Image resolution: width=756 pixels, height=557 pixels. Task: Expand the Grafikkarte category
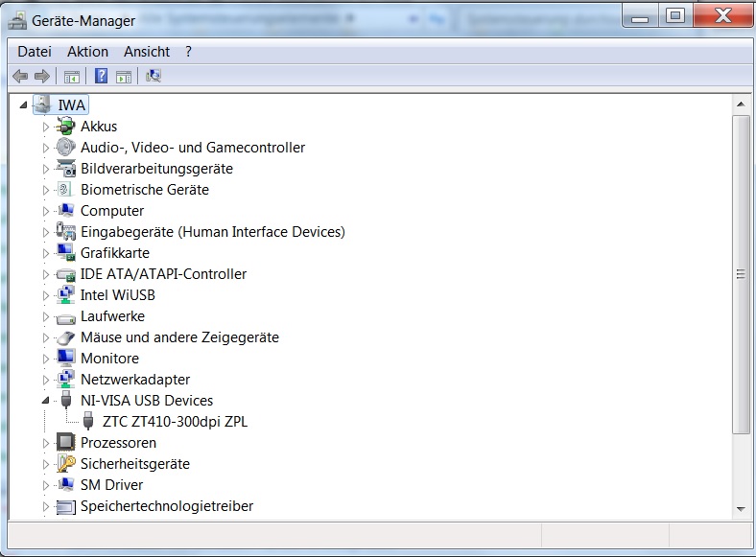pyautogui.click(x=46, y=253)
